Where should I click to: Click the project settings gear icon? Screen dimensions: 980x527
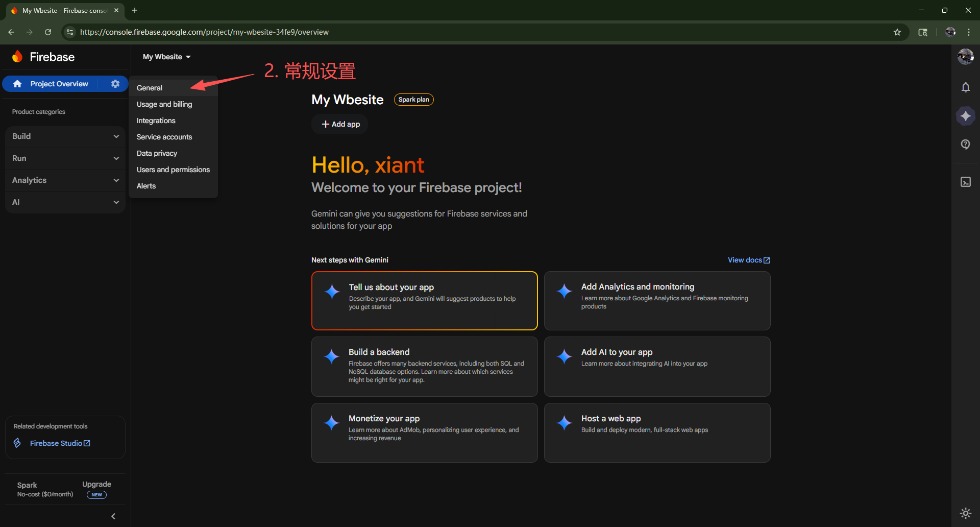click(x=115, y=84)
